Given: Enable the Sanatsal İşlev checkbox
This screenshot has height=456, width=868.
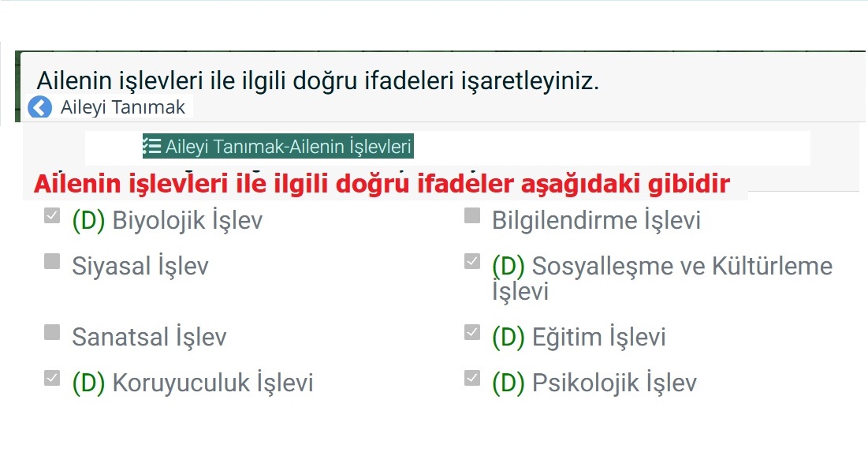Looking at the screenshot, I should click(52, 332).
